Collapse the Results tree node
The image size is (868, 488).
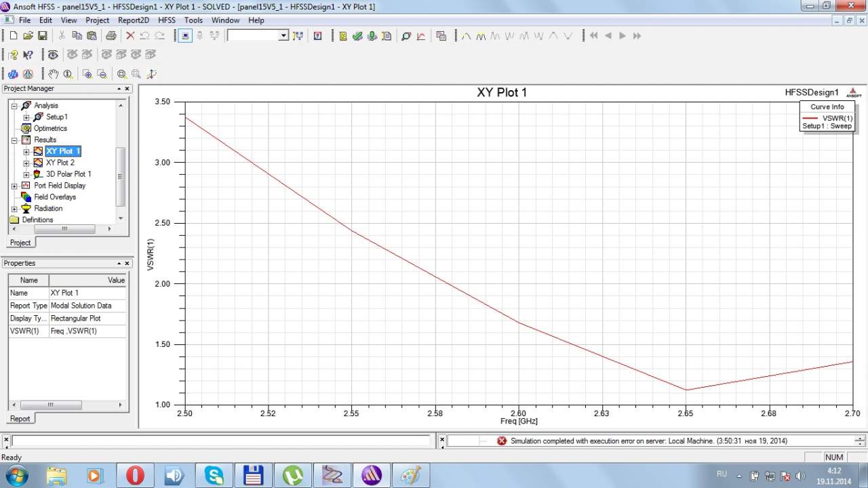[x=14, y=140]
